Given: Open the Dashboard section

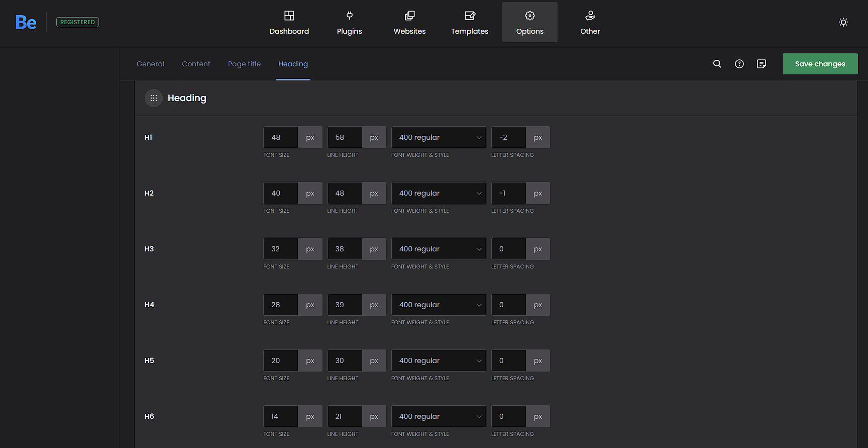Looking at the screenshot, I should point(289,23).
